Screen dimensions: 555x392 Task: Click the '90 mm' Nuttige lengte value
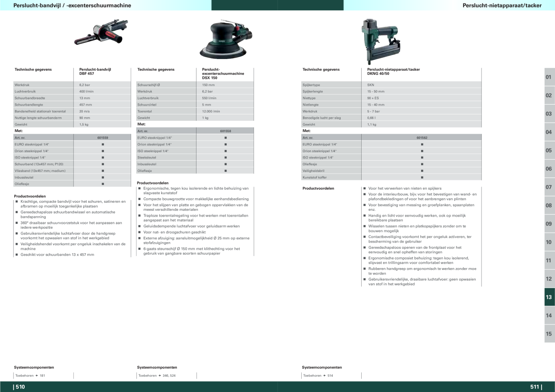pyautogui.click(x=85, y=118)
